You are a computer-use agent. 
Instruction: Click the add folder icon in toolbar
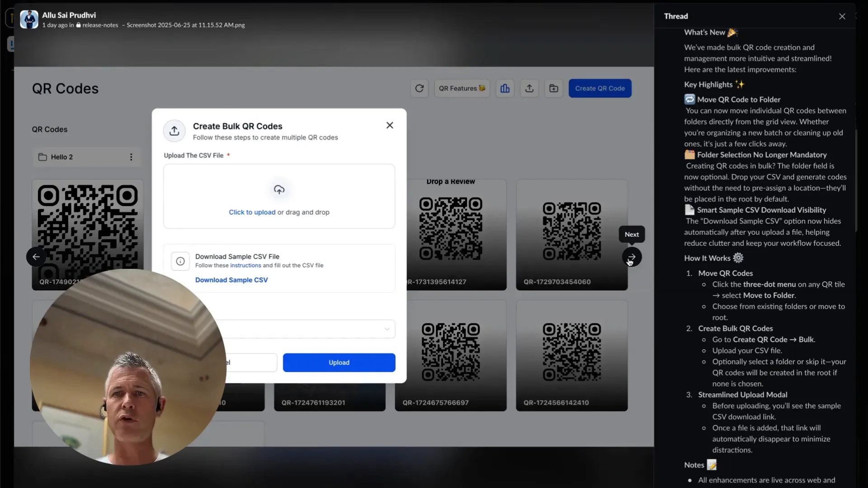pos(554,89)
